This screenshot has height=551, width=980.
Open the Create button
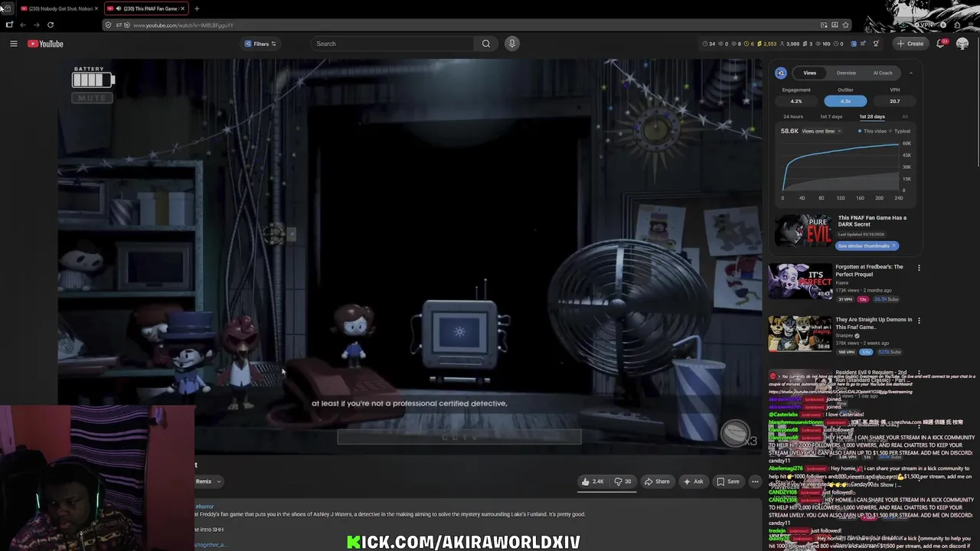point(911,44)
